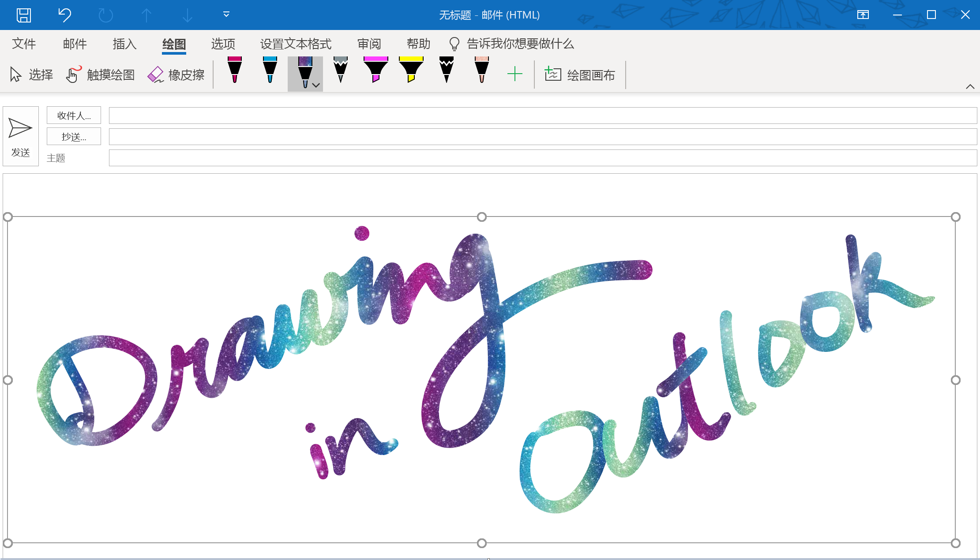Open the ribbon display options icon
This screenshot has width=980, height=560.
point(863,15)
